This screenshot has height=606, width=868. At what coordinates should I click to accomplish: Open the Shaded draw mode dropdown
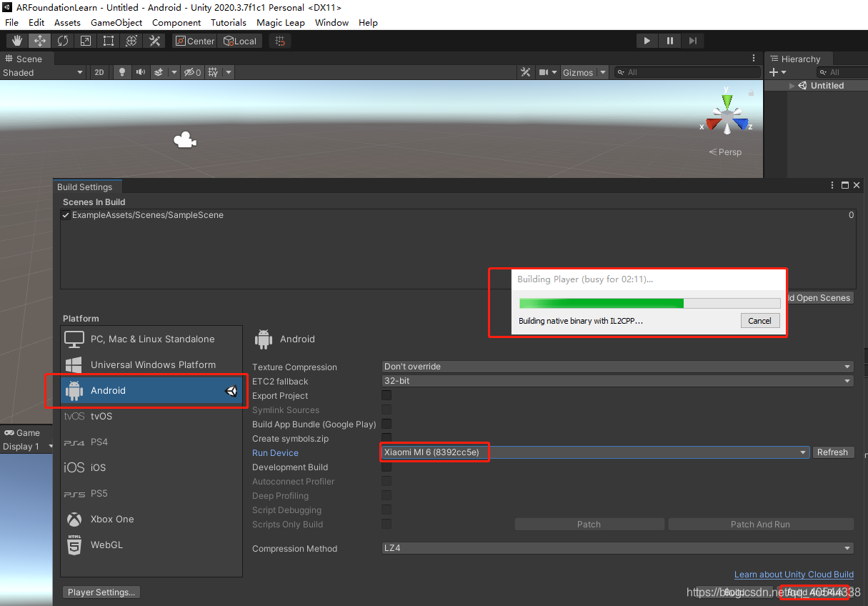coord(43,72)
